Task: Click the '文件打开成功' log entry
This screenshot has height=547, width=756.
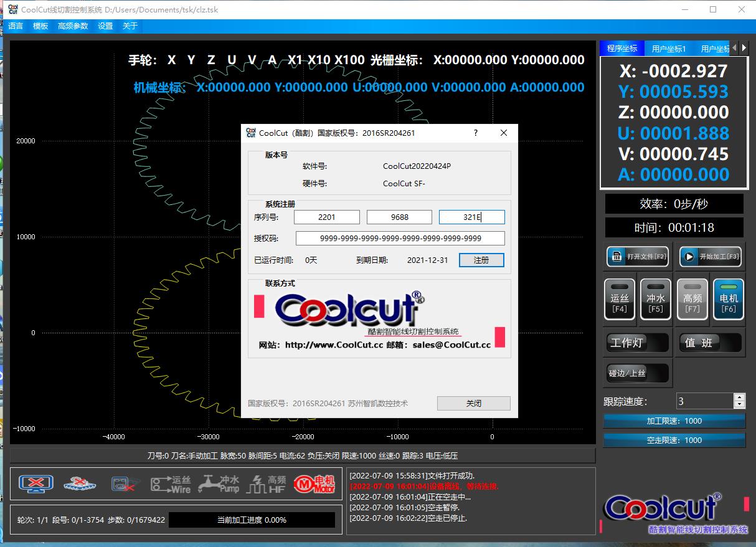Action: 412,475
